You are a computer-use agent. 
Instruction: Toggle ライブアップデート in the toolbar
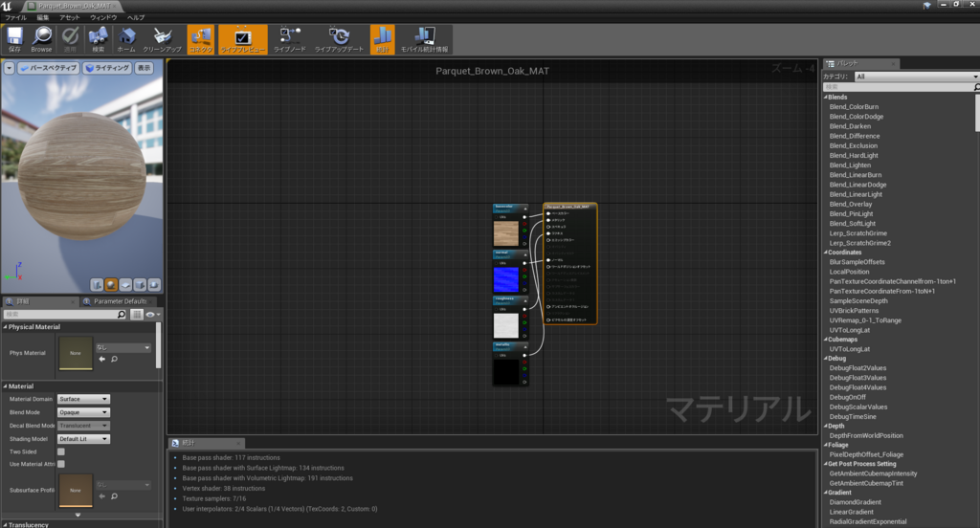tap(339, 39)
